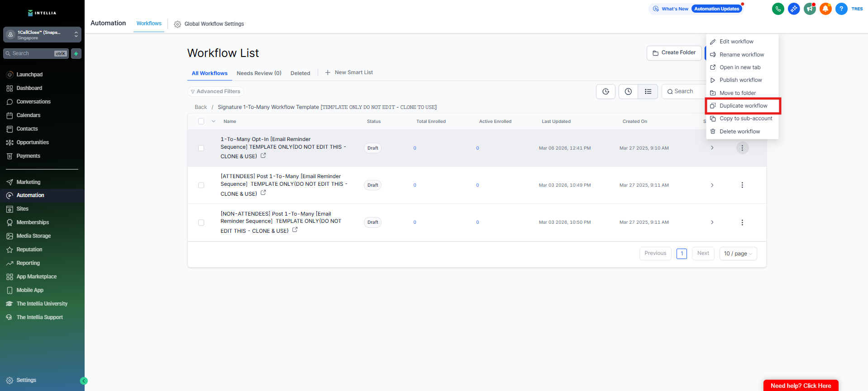Collapse the sidebar with green arrow

84,381
